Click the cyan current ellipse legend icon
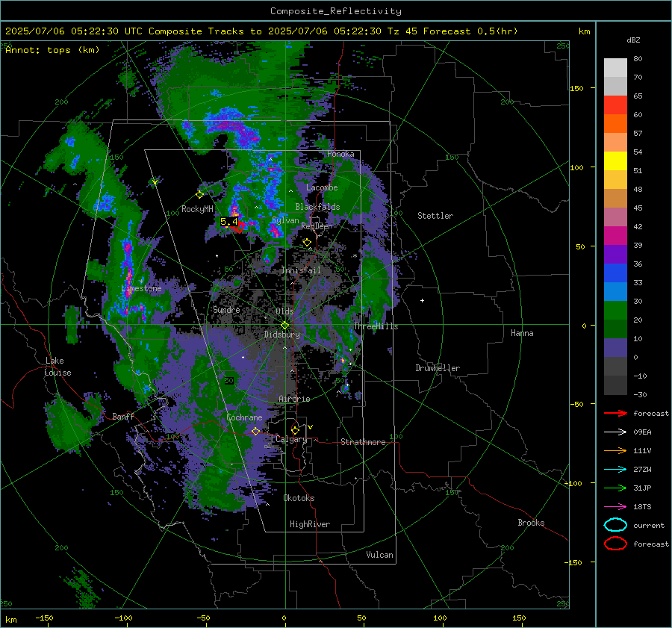 pos(615,525)
